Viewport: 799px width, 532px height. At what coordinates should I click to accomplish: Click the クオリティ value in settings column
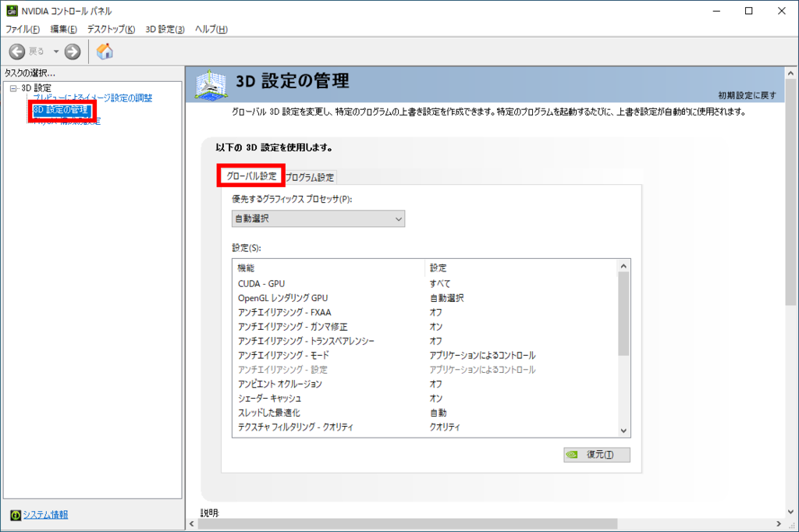tap(445, 427)
